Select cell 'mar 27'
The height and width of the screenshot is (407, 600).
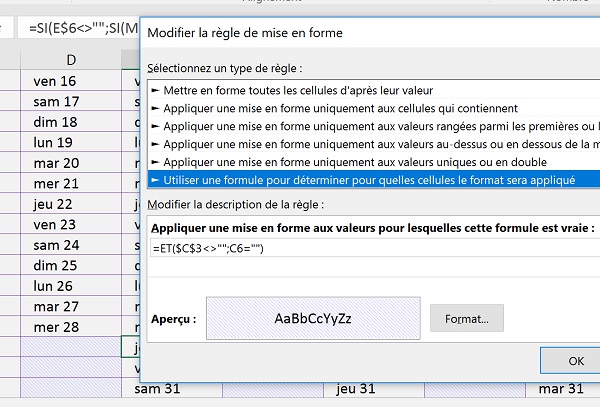click(71, 306)
